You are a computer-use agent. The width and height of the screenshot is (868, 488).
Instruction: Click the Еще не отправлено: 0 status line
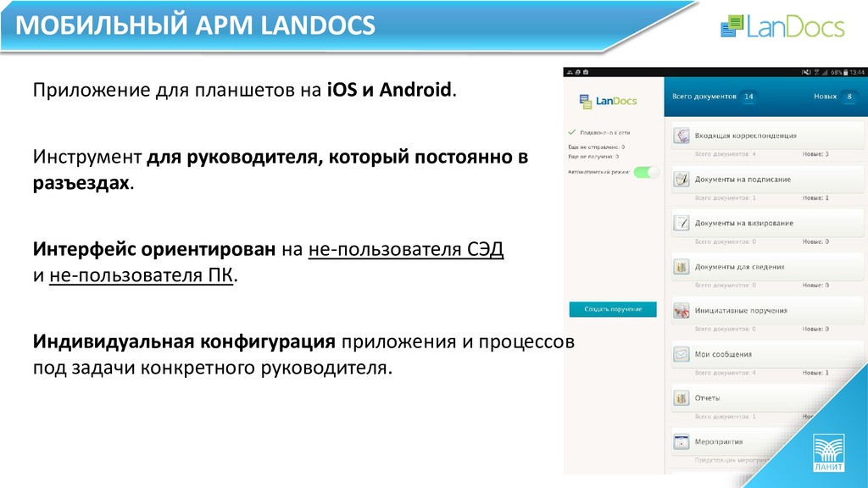[596, 147]
